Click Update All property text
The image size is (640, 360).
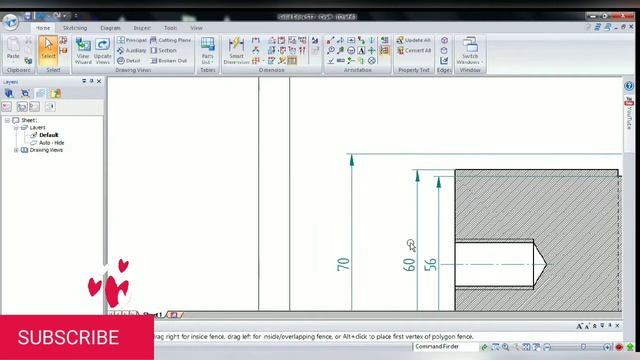coord(413,40)
